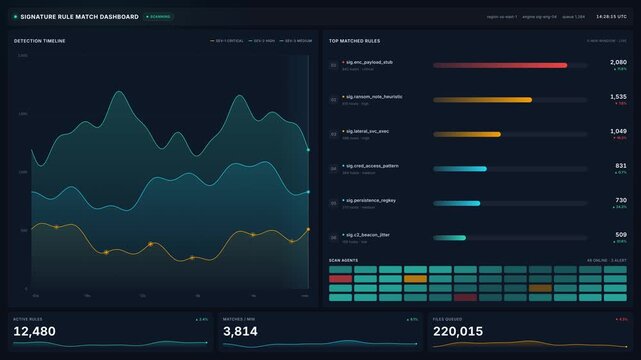Click the amber bar for sig.lateral_svc_exec
Image resolution: width=641 pixels, height=360 pixels.
467,134
